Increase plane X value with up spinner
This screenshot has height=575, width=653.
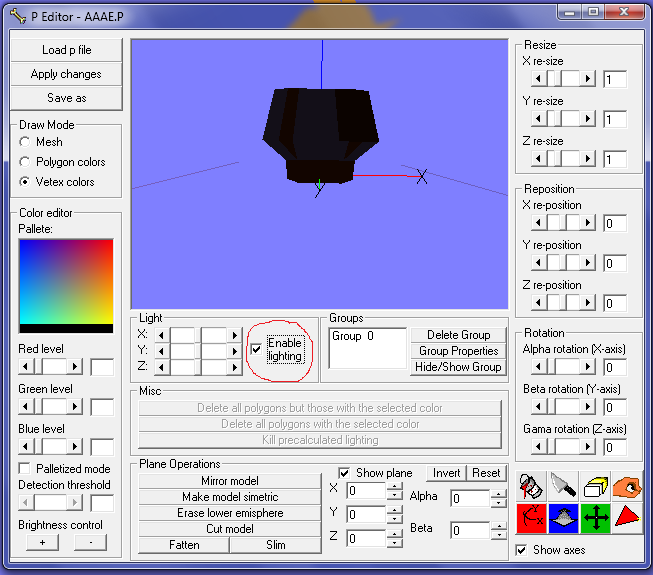point(394,486)
